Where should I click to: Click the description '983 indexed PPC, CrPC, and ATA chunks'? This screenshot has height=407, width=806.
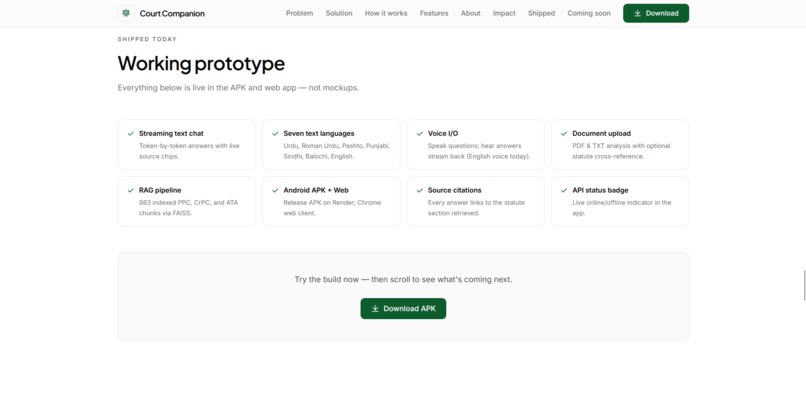click(189, 208)
